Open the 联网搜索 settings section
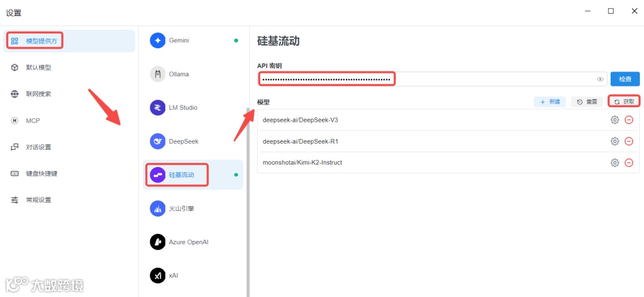 tap(69, 94)
